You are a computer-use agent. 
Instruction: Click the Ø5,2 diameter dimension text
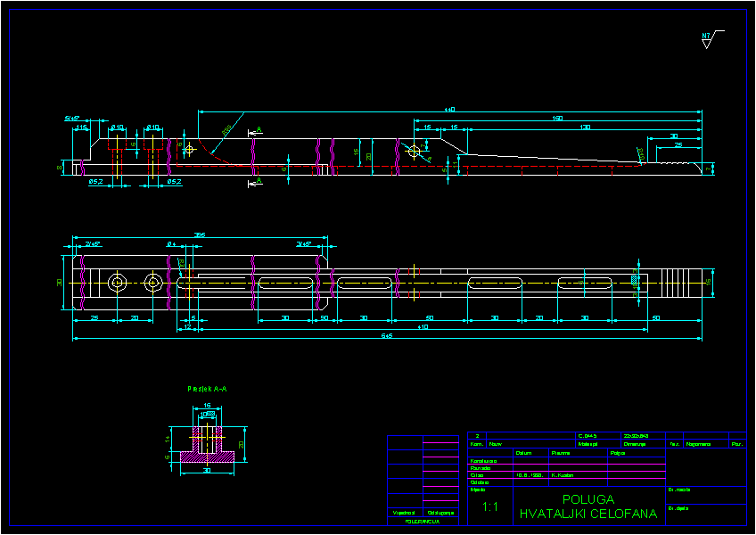[94, 180]
